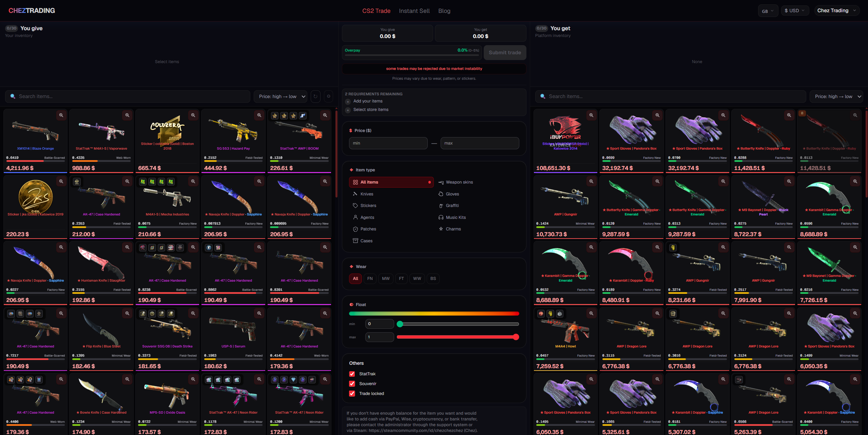Image resolution: width=868 pixels, height=435 pixels.
Task: Click the inventory refresh icon
Action: 315,96
